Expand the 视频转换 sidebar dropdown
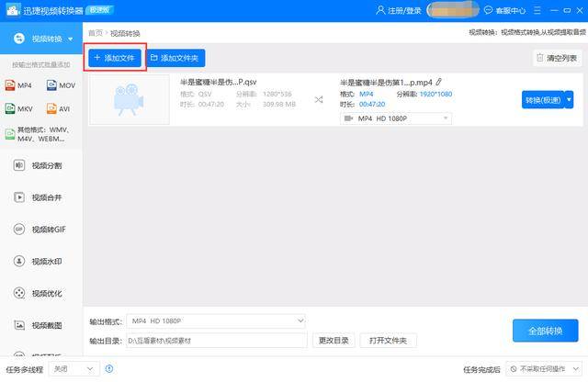 70,39
